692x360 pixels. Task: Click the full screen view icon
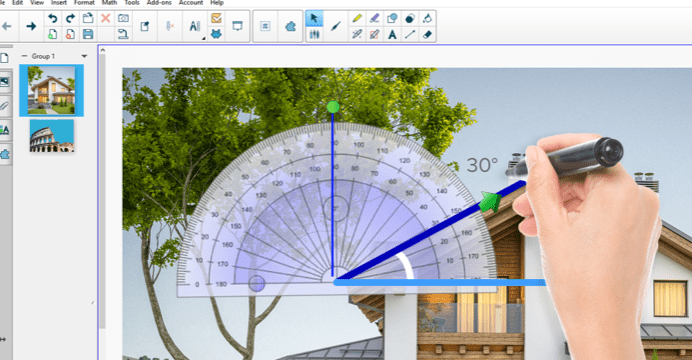(237, 26)
